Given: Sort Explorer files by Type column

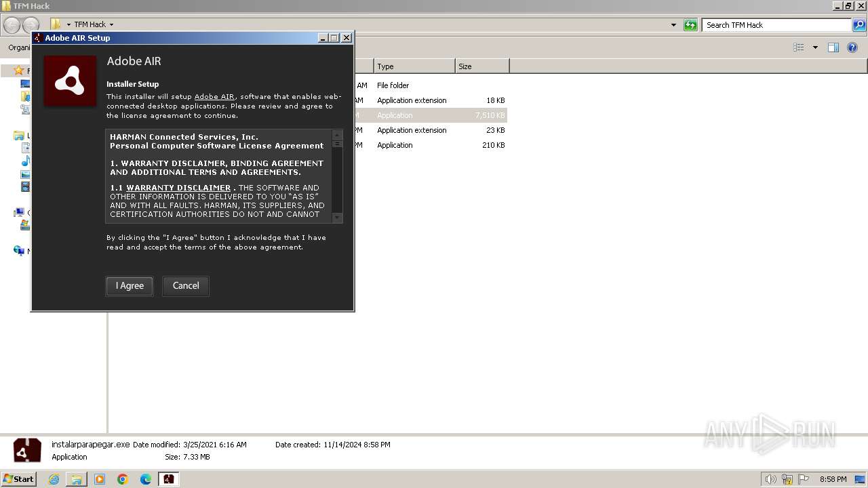Looking at the screenshot, I should pos(414,66).
